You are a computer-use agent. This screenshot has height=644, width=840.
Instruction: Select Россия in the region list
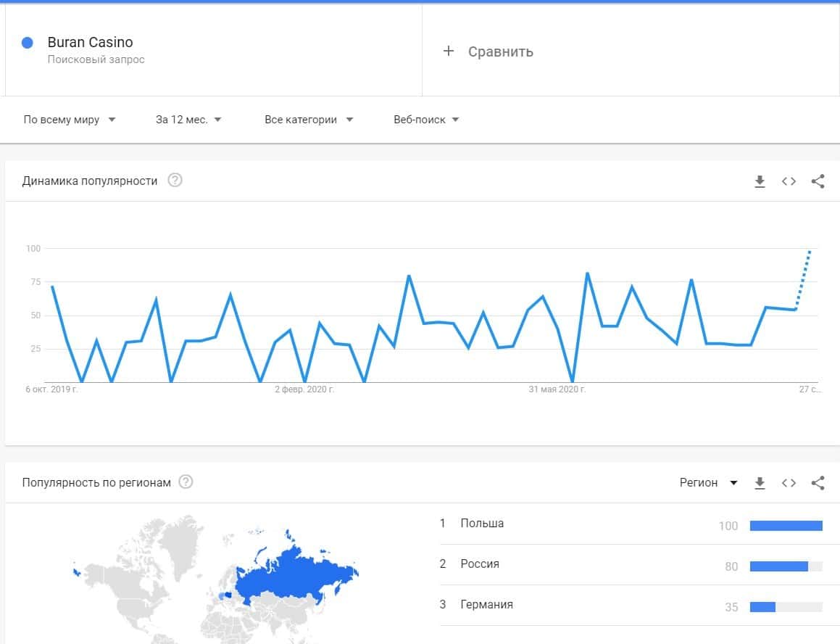(x=480, y=564)
